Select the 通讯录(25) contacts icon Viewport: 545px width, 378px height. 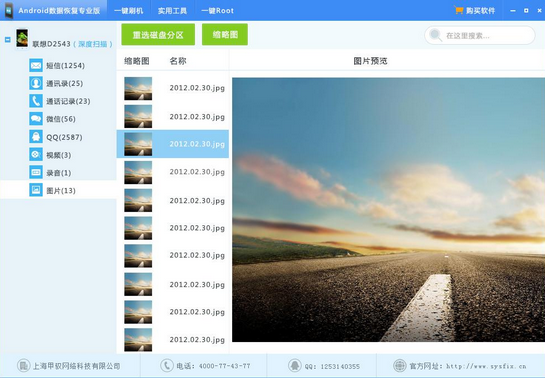point(36,83)
